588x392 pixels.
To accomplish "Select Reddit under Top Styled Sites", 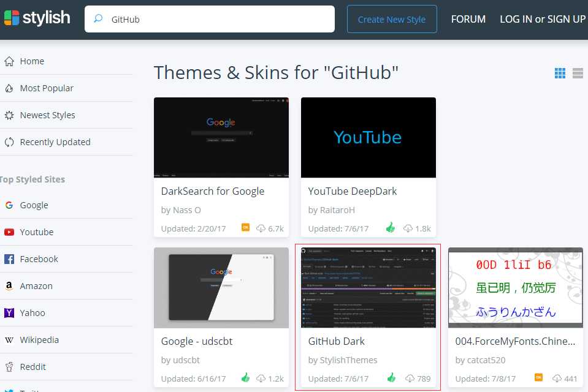I will click(x=32, y=367).
